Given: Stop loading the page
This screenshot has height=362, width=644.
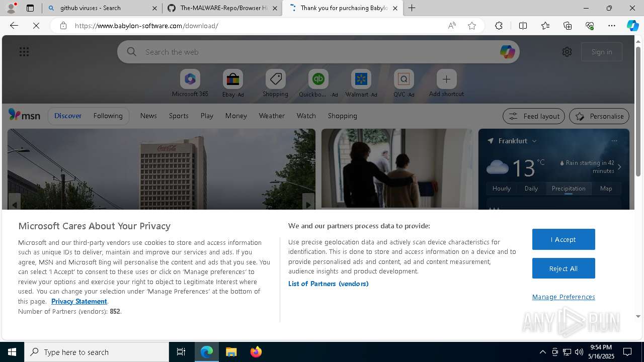Looking at the screenshot, I should click(36, 26).
